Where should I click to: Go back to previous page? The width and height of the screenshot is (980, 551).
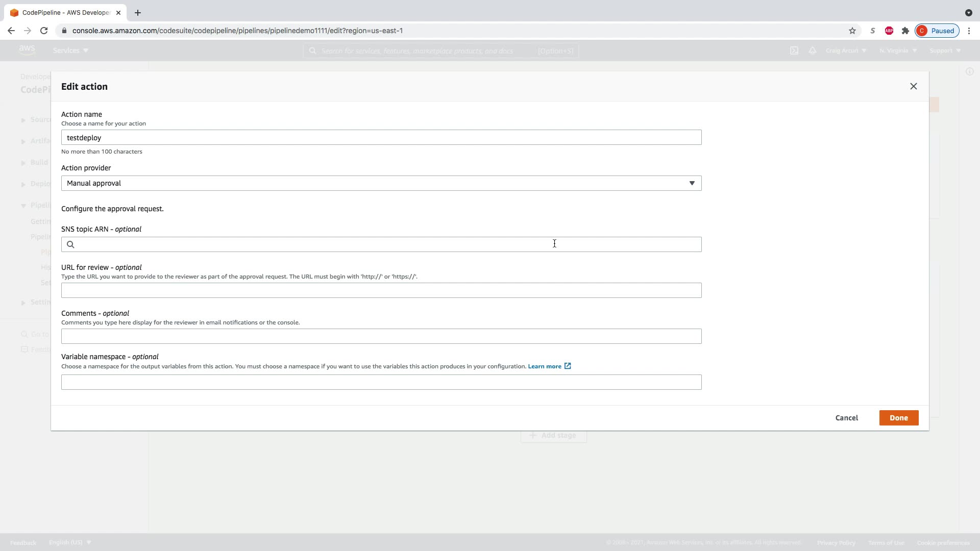(x=11, y=31)
